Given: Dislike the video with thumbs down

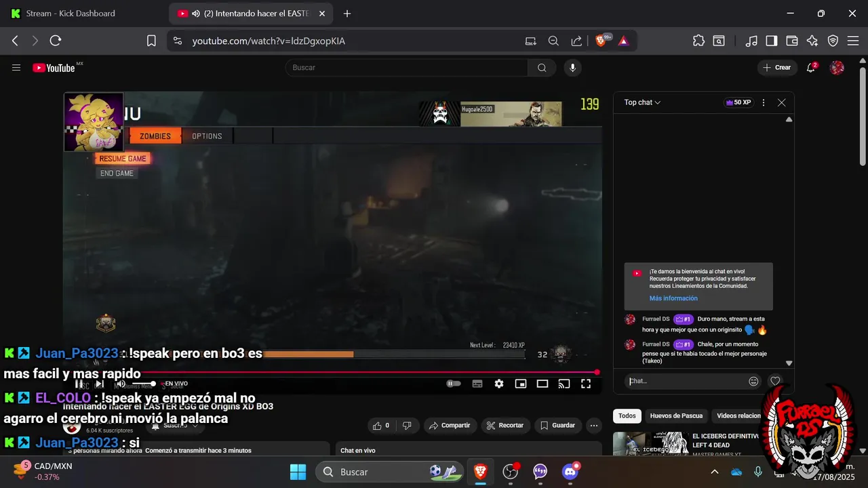Looking at the screenshot, I should [x=407, y=426].
